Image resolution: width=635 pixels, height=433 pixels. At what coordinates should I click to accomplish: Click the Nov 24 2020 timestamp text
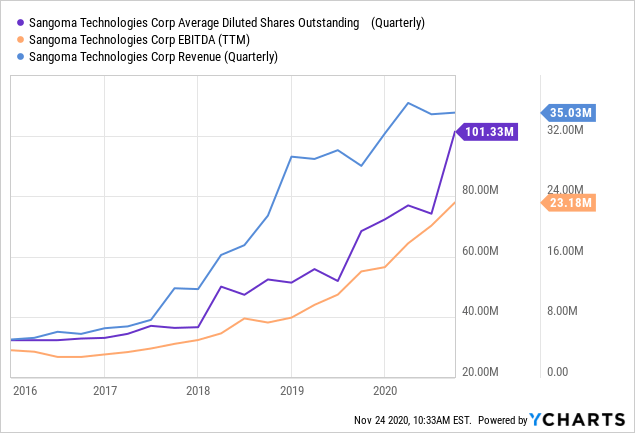413,420
